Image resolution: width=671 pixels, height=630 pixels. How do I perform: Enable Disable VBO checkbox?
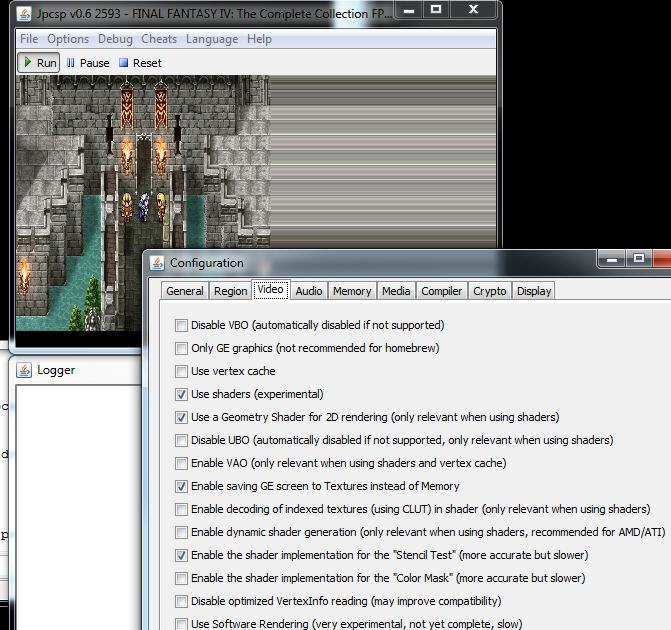[x=181, y=325]
